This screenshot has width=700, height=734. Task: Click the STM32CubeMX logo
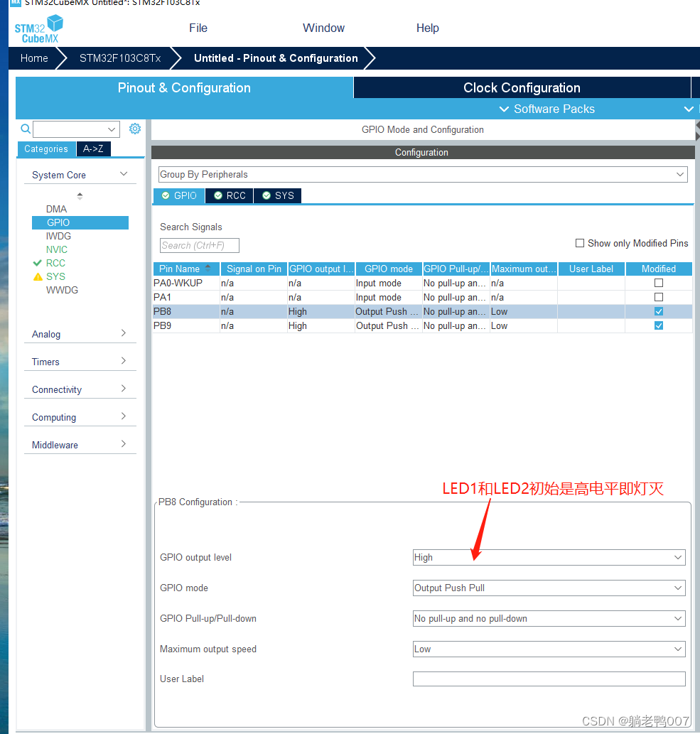pos(39,29)
